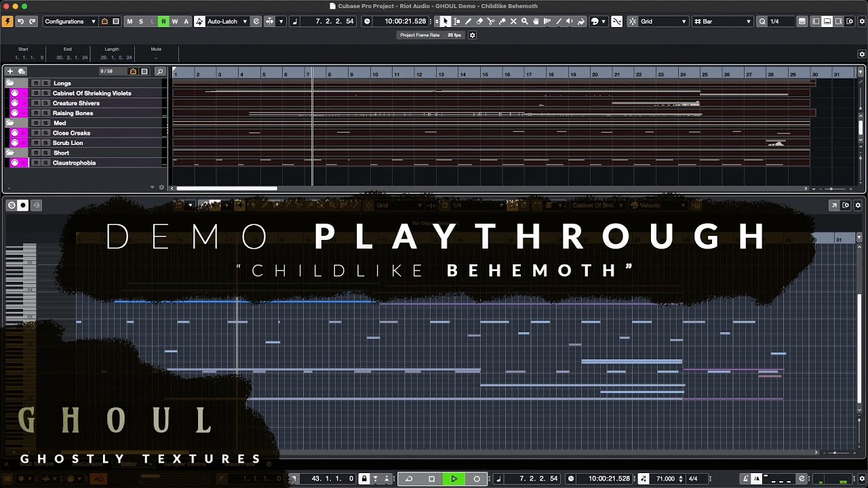Toggle the Snap on/off button

(x=633, y=22)
